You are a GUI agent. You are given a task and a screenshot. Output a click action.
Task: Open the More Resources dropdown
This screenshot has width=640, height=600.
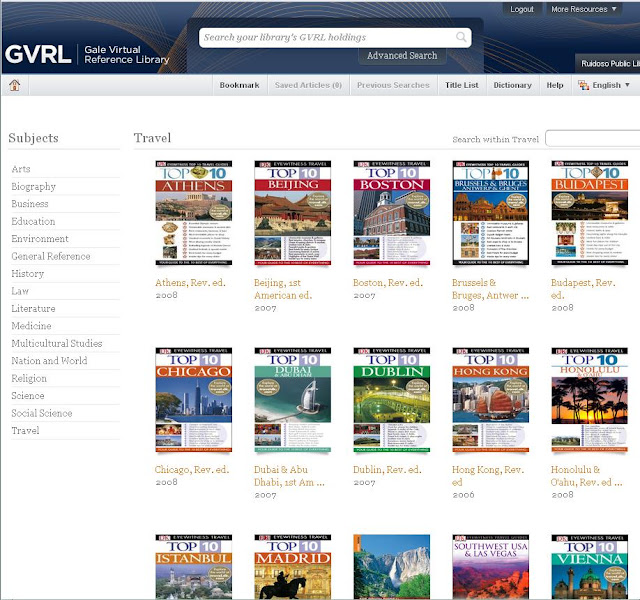click(583, 9)
